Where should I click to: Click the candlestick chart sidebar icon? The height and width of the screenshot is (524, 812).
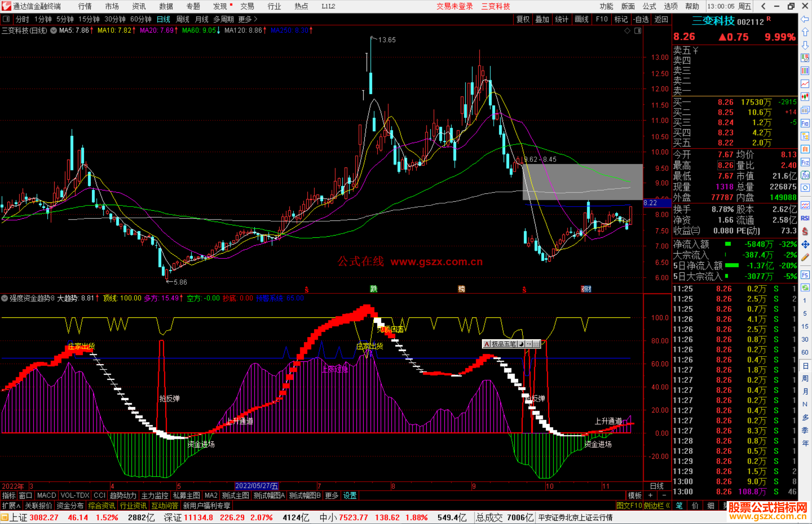(805, 97)
